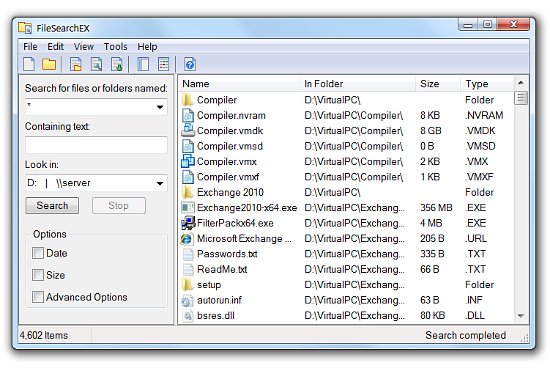Viewport: 550px width, 368px height.
Task: Click the results scrollbar down arrow
Action: coord(521,316)
